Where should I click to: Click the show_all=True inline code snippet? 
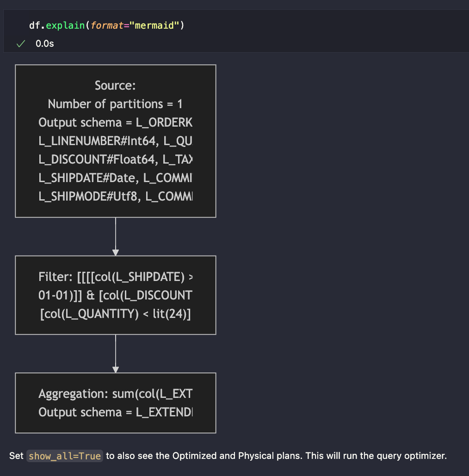pos(64,456)
